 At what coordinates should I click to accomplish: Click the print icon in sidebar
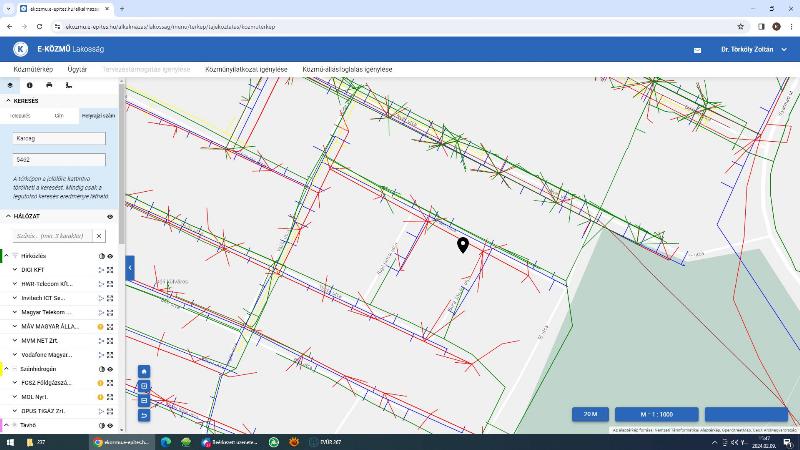point(49,85)
